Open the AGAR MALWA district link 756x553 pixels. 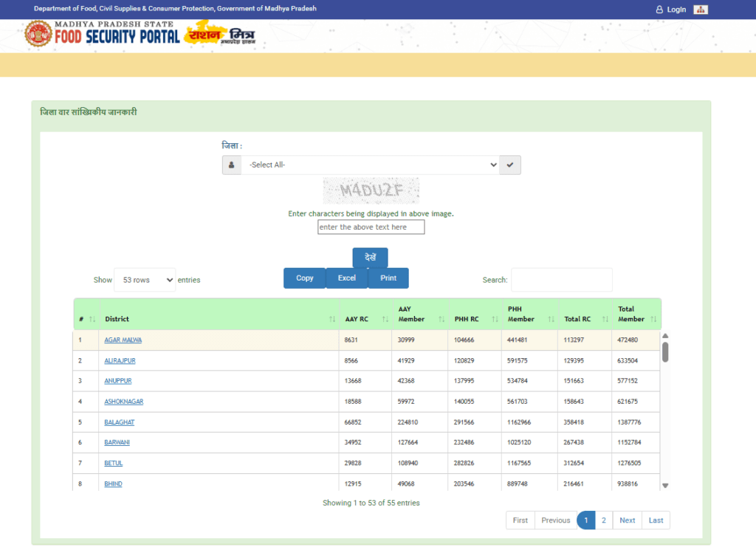click(x=123, y=340)
